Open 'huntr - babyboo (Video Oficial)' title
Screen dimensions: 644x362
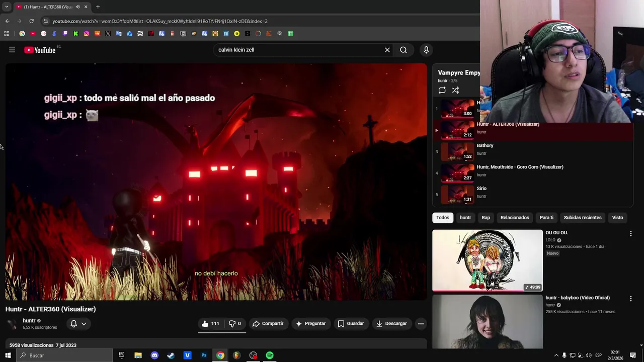pyautogui.click(x=578, y=298)
